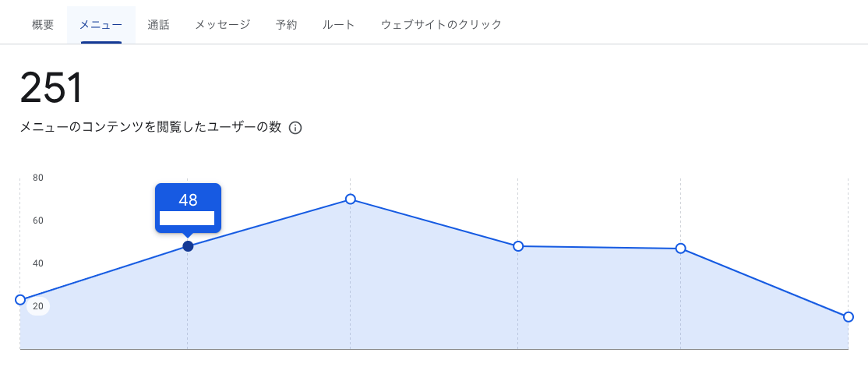
Task: Click the 60 axis label
Action: 37,220
